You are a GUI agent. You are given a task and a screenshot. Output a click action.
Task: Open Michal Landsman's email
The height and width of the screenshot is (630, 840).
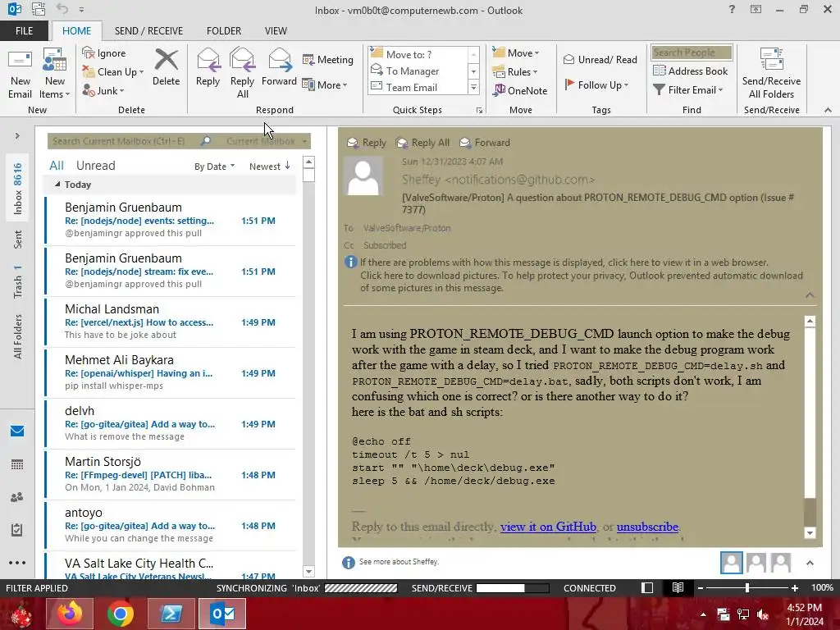(171, 322)
